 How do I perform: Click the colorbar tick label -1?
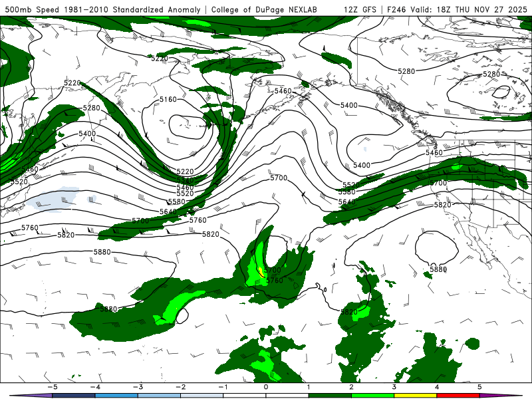[223, 387]
